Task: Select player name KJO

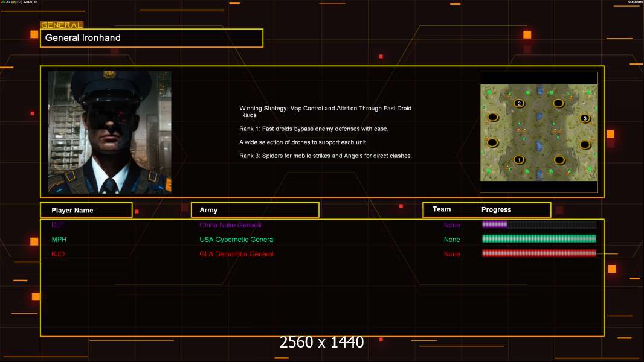Action: coord(58,254)
